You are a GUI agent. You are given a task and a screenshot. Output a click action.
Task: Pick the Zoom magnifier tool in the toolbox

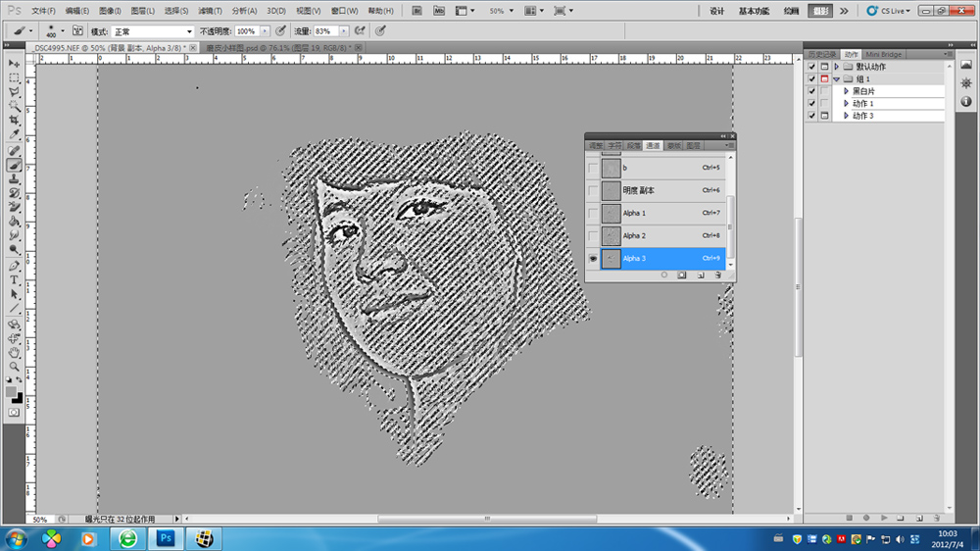coord(14,366)
